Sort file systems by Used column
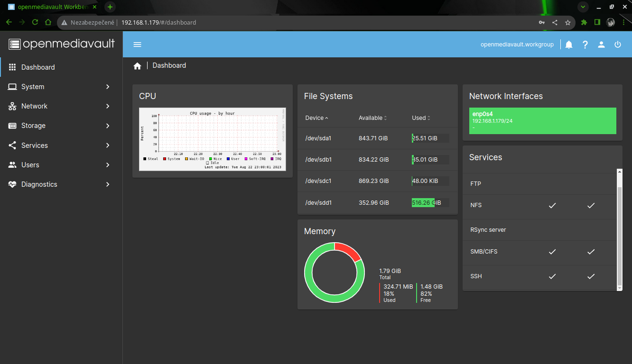 [421, 118]
